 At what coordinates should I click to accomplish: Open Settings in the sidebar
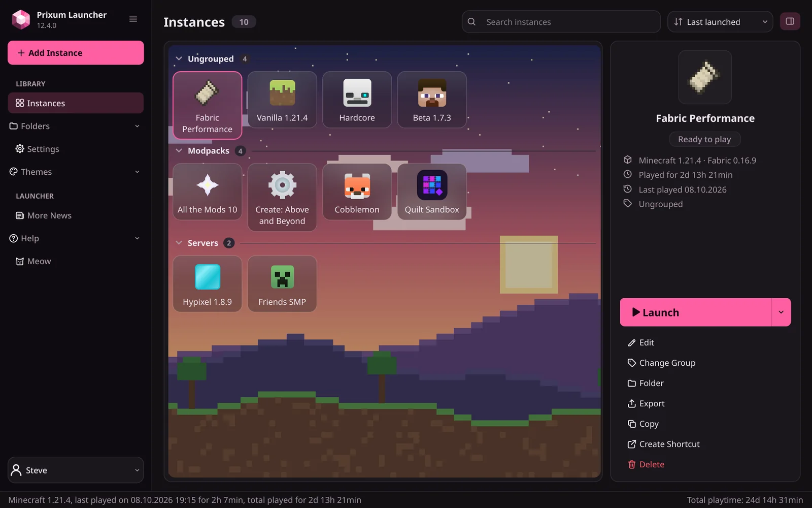point(76,149)
